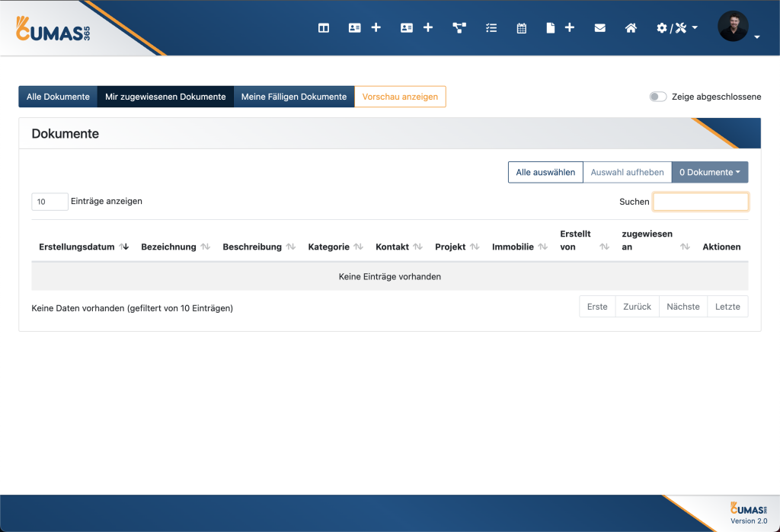This screenshot has width=780, height=532.
Task: Switch to 'Alle Dokumente' tab
Action: 58,97
